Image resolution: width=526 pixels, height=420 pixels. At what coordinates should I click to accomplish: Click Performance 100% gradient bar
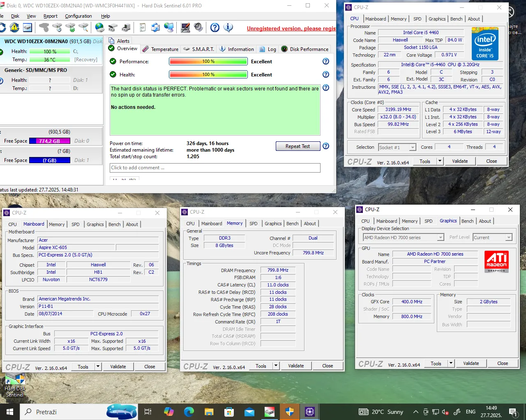tap(208, 61)
